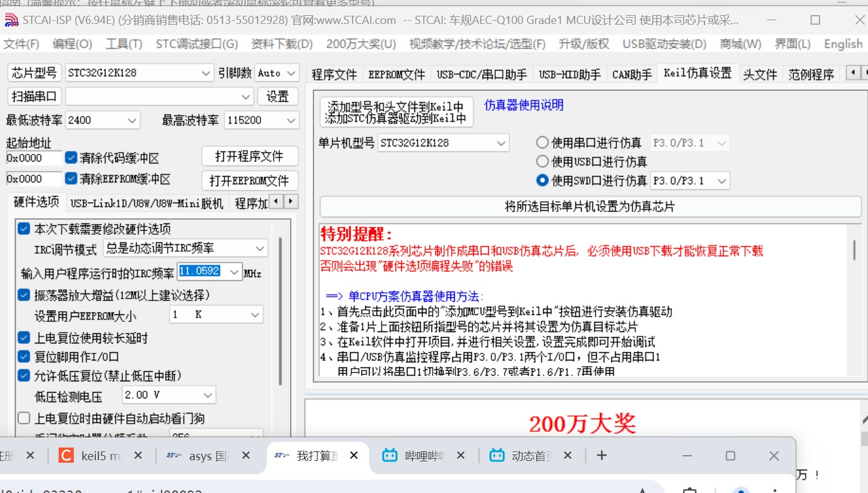Click 添加型号和头文件到Keil中 button

396,112
